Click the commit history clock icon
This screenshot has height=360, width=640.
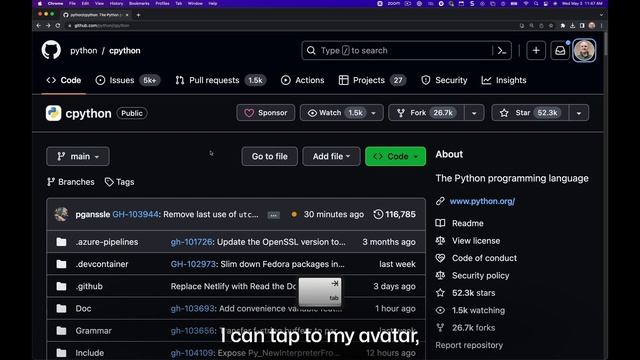[378, 214]
